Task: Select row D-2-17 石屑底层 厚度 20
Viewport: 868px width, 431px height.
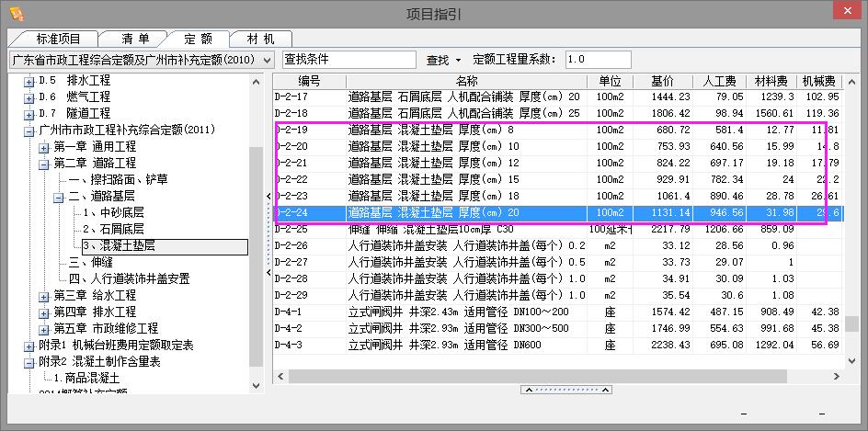Action: pyautogui.click(x=557, y=96)
